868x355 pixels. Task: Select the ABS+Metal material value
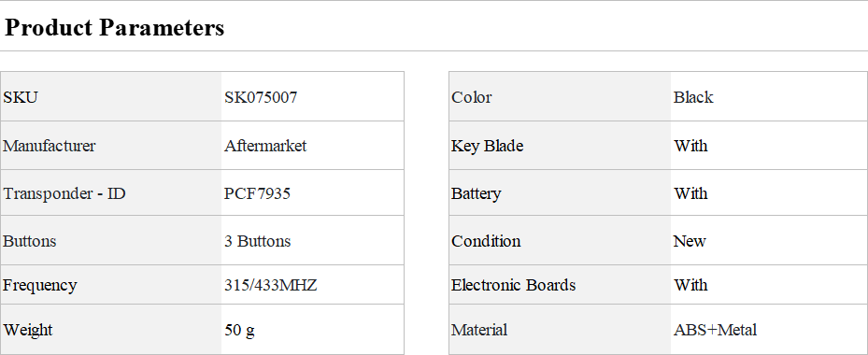tap(715, 330)
